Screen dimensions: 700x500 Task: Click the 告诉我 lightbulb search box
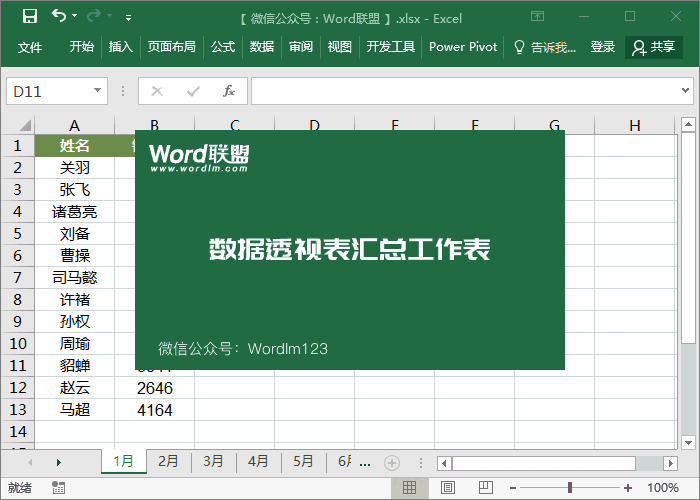[x=545, y=47]
